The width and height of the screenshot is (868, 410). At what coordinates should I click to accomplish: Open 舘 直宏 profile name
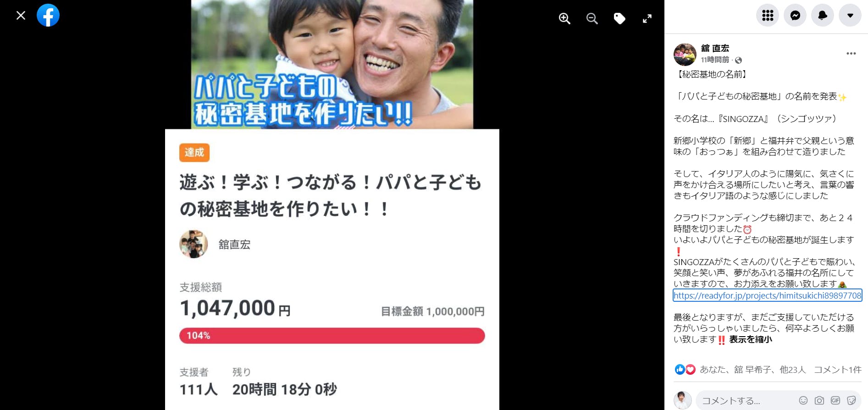coord(715,48)
